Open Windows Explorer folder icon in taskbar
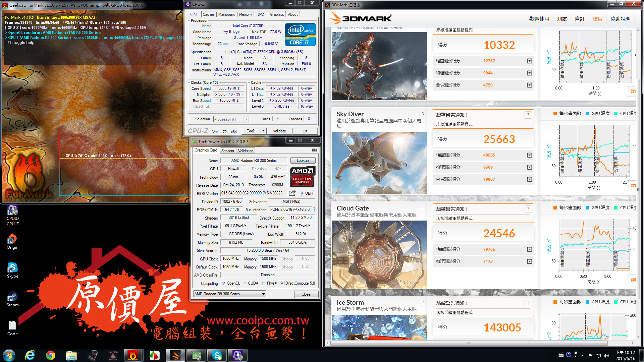This screenshot has width=644, height=362. pyautogui.click(x=71, y=355)
